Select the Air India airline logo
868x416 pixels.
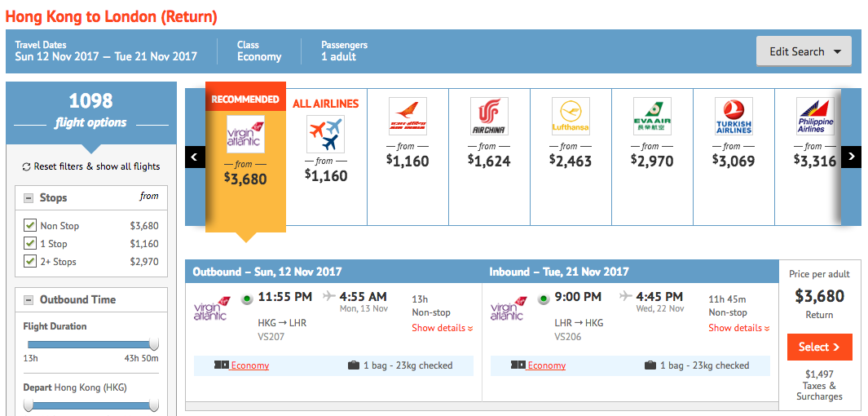click(408, 117)
